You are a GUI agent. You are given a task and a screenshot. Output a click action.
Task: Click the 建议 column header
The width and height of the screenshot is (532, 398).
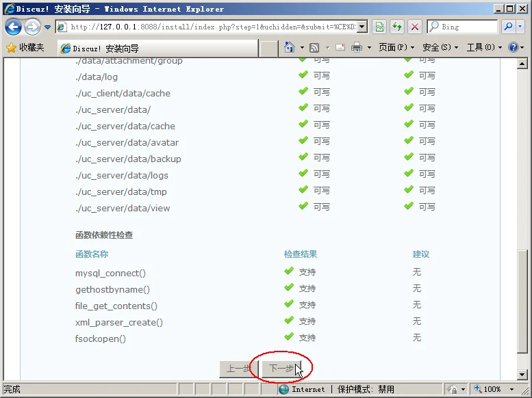(x=420, y=254)
